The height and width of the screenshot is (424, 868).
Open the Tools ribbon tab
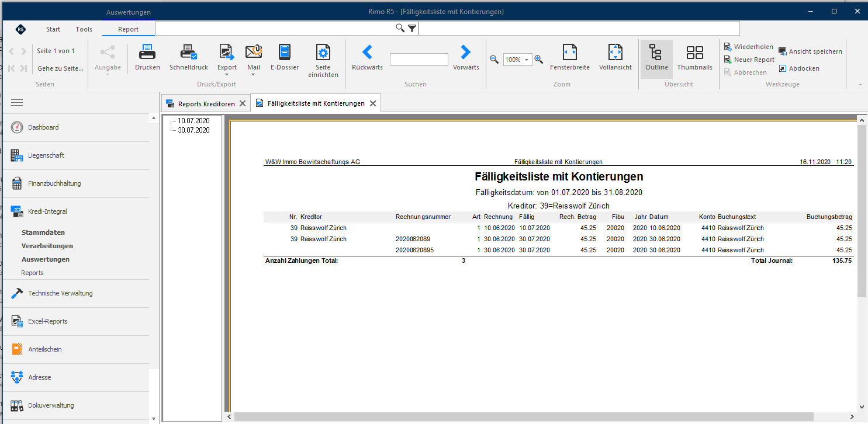click(x=84, y=29)
